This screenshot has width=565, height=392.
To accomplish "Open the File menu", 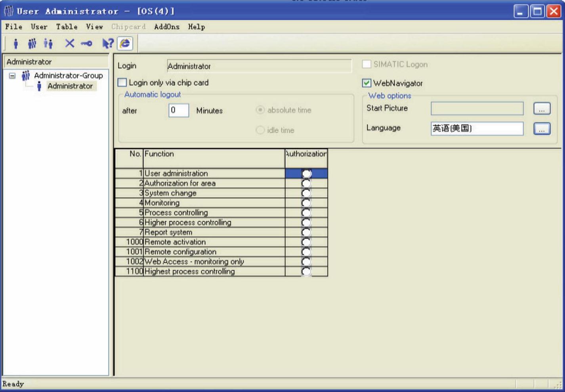I will [14, 27].
